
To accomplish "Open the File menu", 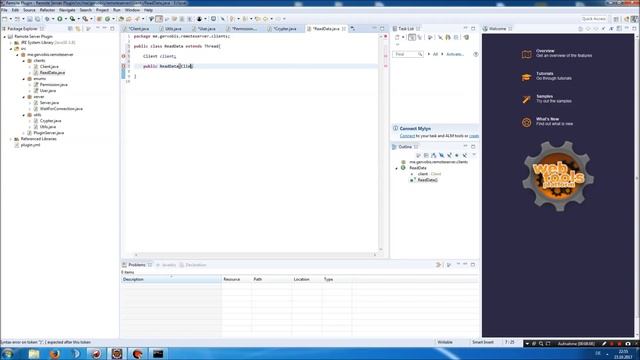I will [x=4, y=10].
